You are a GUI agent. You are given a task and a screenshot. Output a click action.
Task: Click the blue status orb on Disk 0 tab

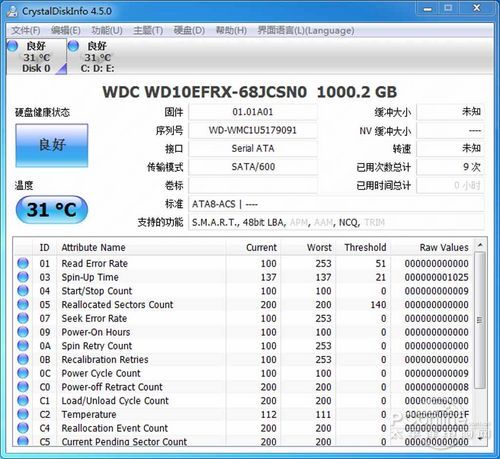tap(13, 46)
